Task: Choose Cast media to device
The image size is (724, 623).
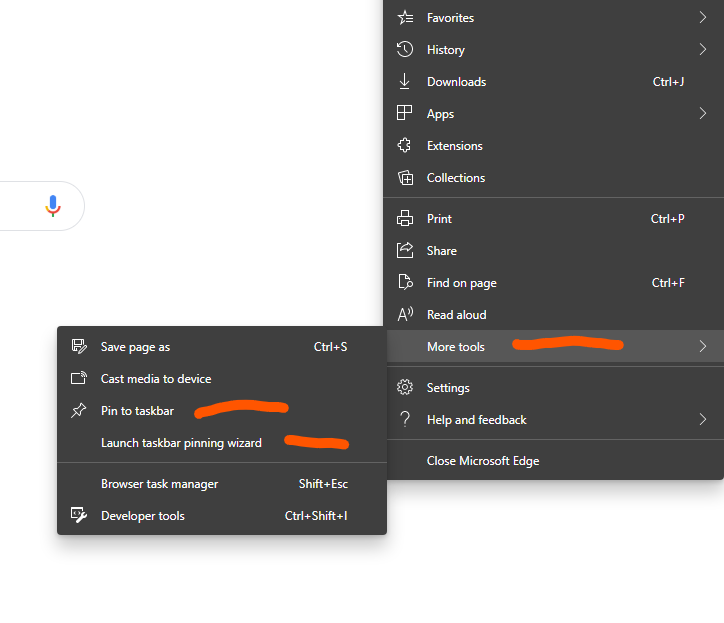Action: [x=222, y=378]
